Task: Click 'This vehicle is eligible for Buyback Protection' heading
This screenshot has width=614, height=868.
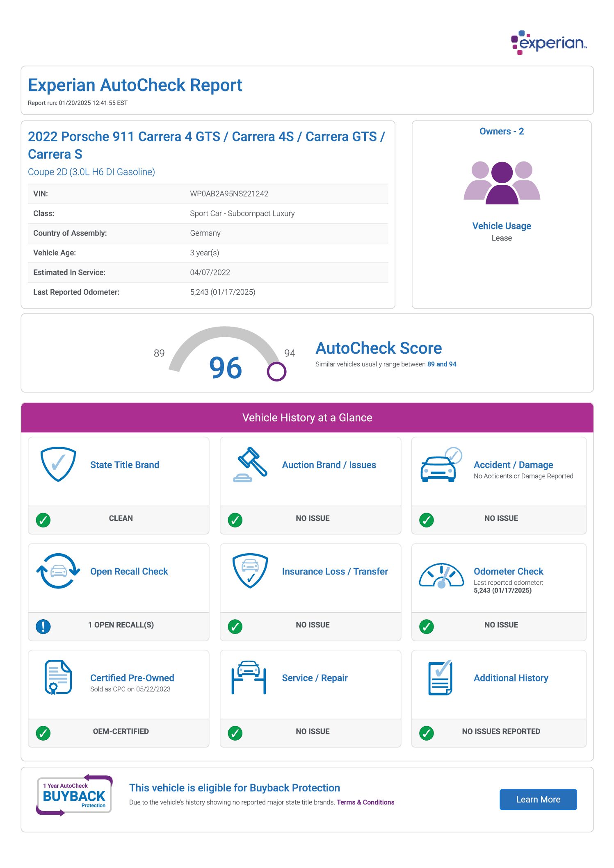Action: pyautogui.click(x=235, y=788)
